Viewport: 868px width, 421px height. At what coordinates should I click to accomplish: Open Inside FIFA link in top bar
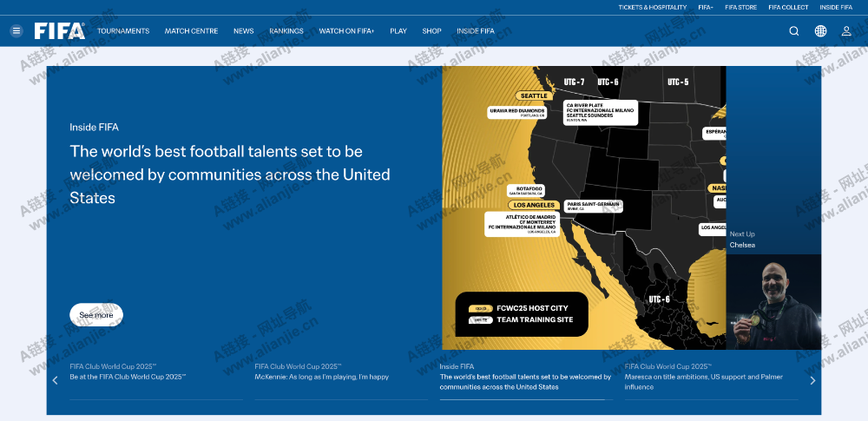click(836, 7)
